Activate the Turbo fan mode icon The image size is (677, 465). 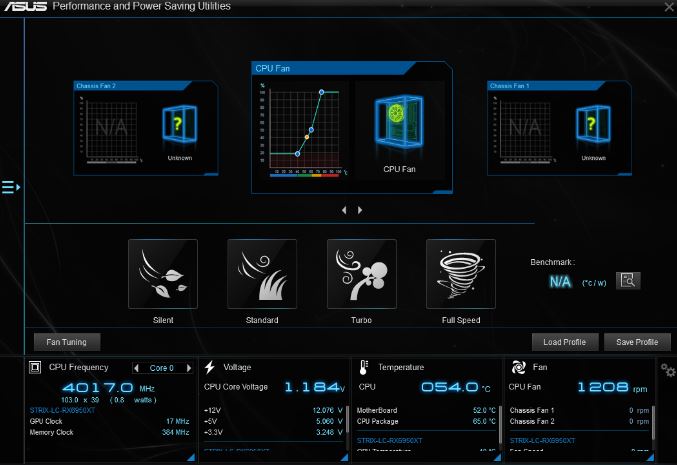(361, 274)
